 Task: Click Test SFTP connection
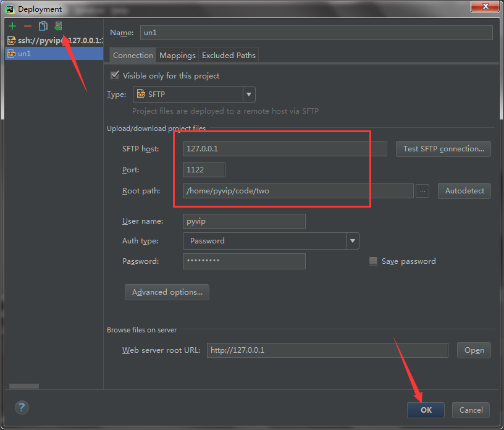pos(443,148)
